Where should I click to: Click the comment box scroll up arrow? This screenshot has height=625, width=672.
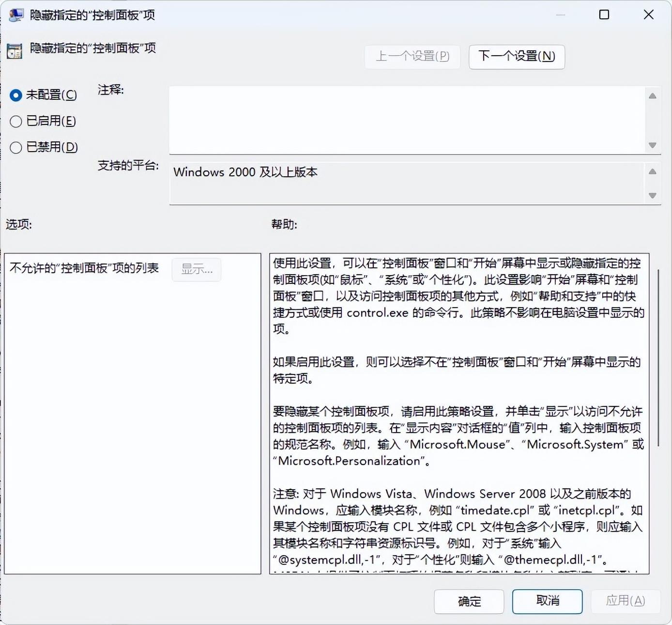(x=653, y=96)
